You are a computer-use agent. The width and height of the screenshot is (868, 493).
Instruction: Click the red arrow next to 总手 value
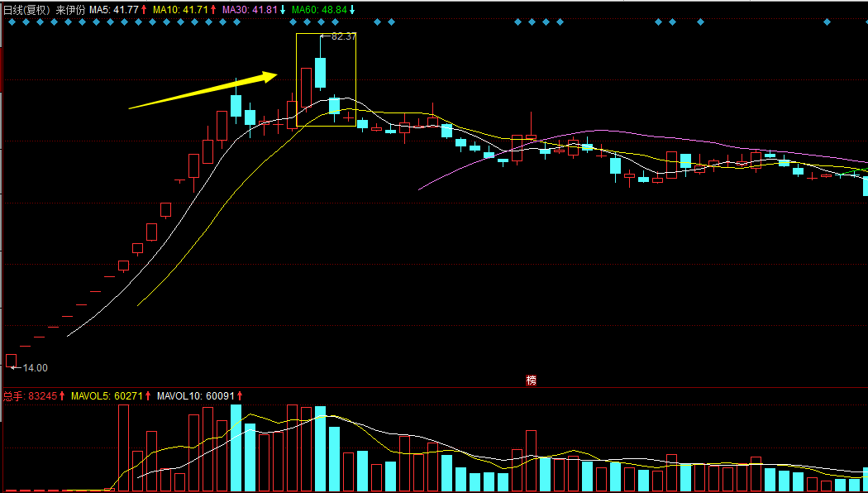pos(61,396)
